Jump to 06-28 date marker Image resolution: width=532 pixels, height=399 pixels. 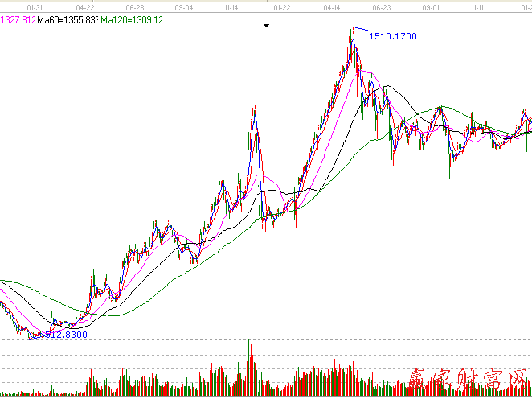[x=135, y=6]
